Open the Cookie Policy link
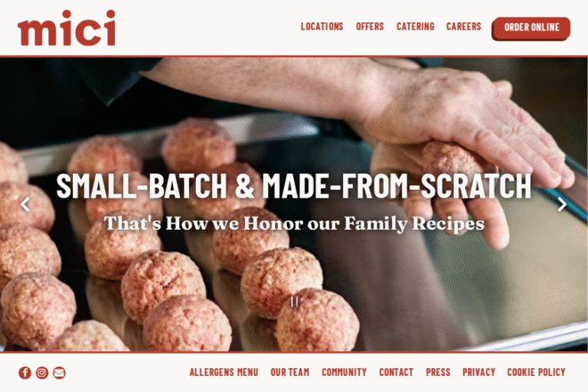Image resolution: width=588 pixels, height=392 pixels. pyautogui.click(x=536, y=372)
